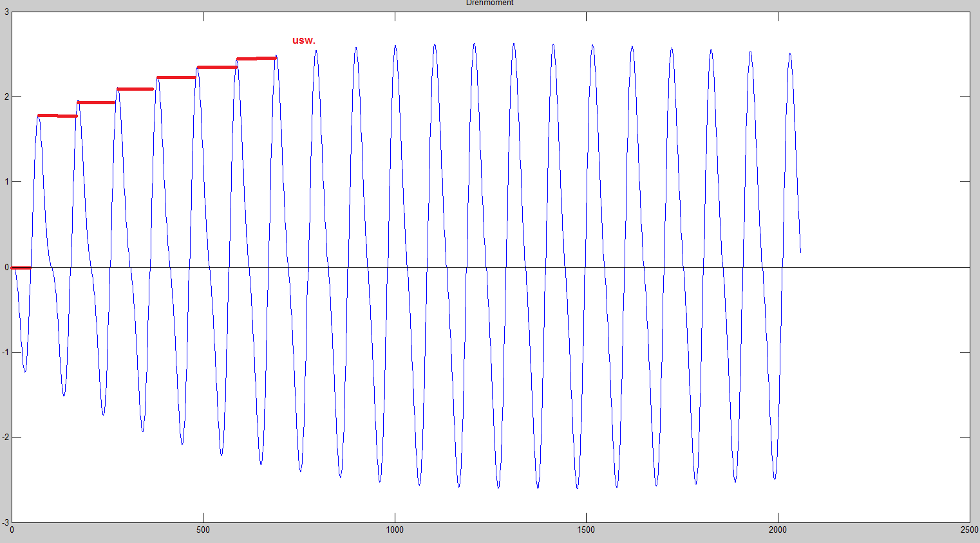Click the x-axis tick label 500
Viewport: 980px width, 543px height.
203,530
